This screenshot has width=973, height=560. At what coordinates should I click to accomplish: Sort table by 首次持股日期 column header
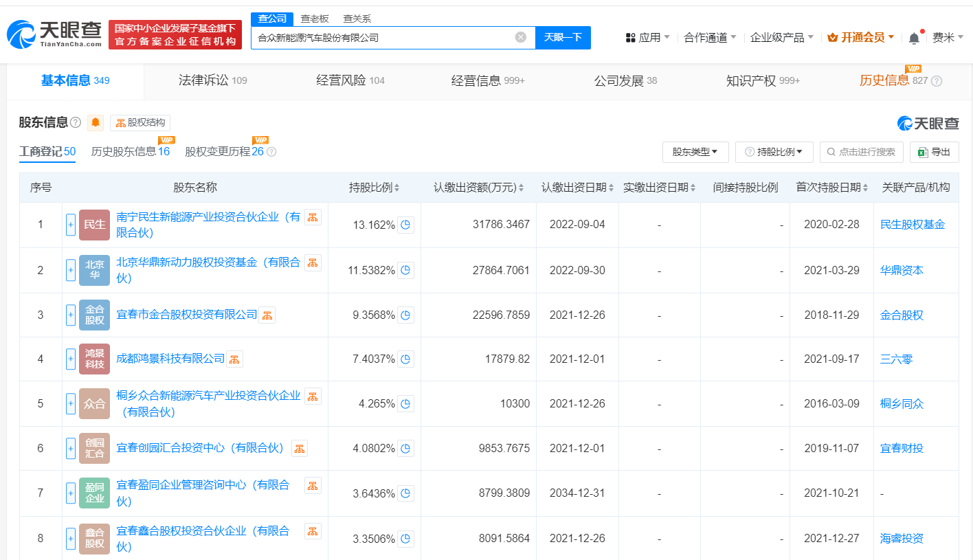pos(831,188)
